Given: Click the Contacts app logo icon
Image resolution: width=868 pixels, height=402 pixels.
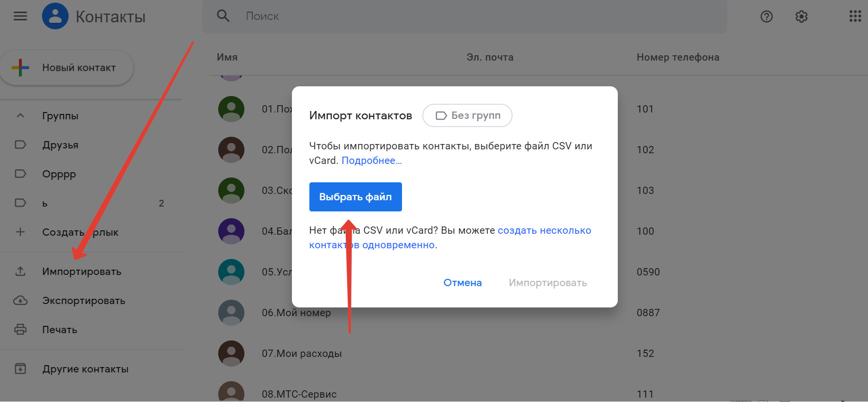Looking at the screenshot, I should coord(55,16).
